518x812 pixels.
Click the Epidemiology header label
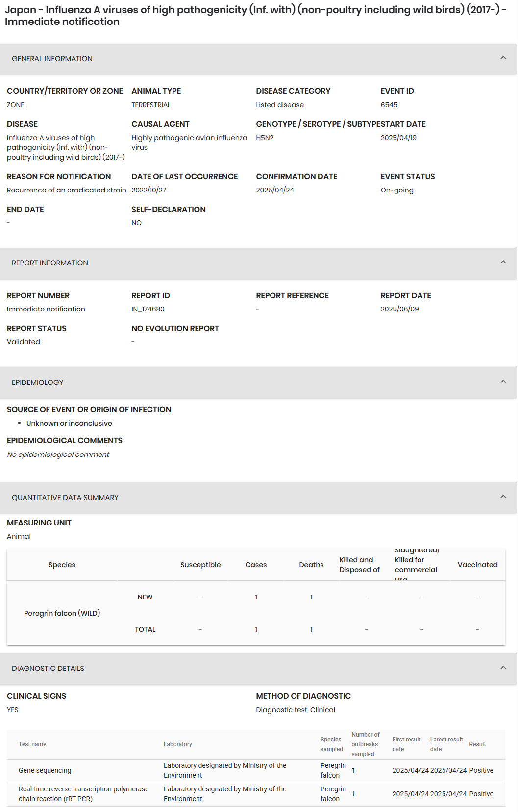coord(38,382)
